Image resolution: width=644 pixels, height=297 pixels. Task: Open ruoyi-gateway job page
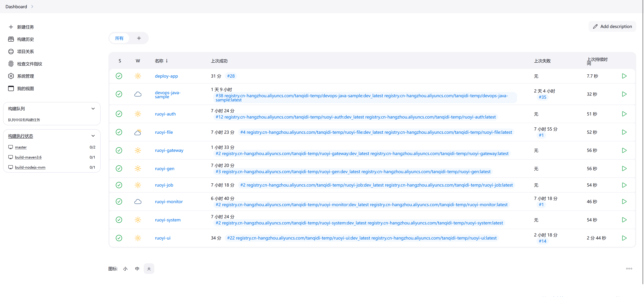coord(169,150)
